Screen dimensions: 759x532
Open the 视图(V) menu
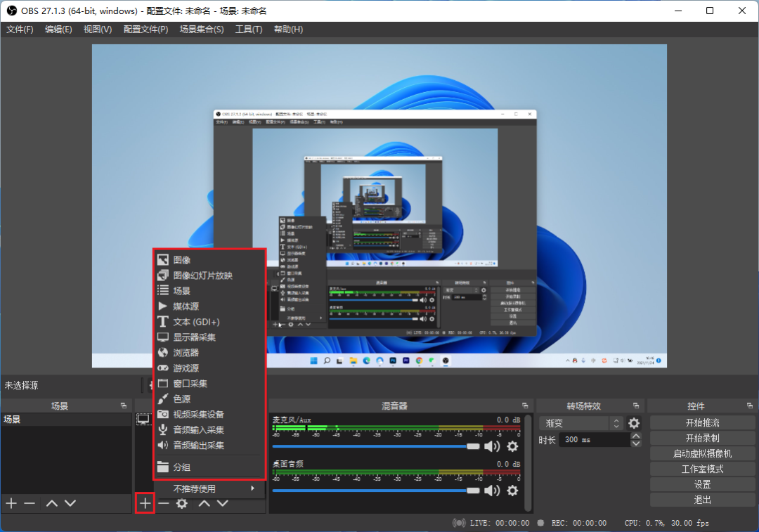(98, 30)
